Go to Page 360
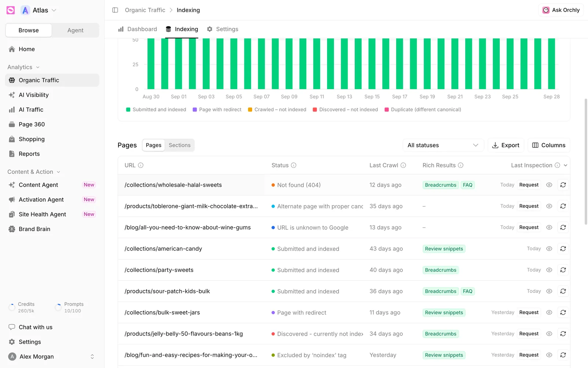Screen dimensions: 588x368 point(52,124)
